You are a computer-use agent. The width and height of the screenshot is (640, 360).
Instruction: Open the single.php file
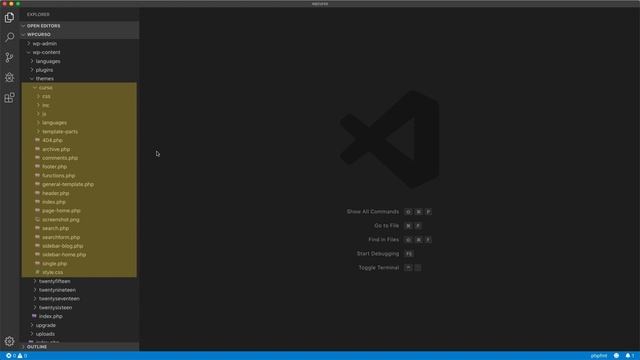pos(80,264)
